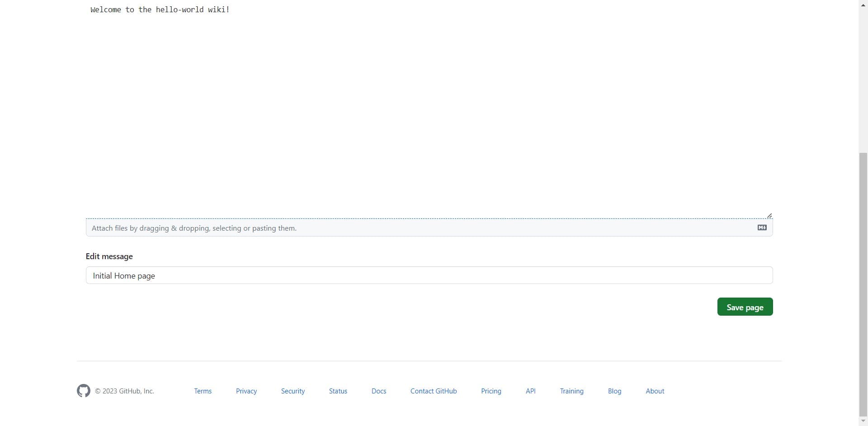Open the Training footer link
Screen dimensions: 868x426
[571, 391]
